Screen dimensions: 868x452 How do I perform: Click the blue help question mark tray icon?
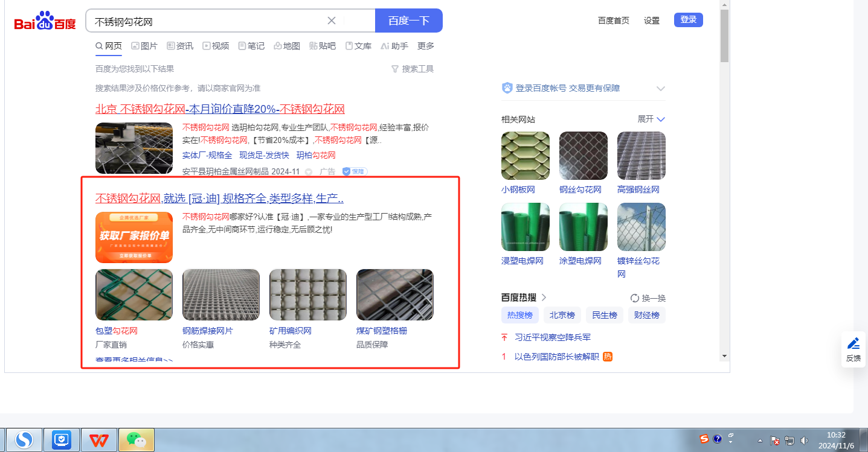click(718, 439)
